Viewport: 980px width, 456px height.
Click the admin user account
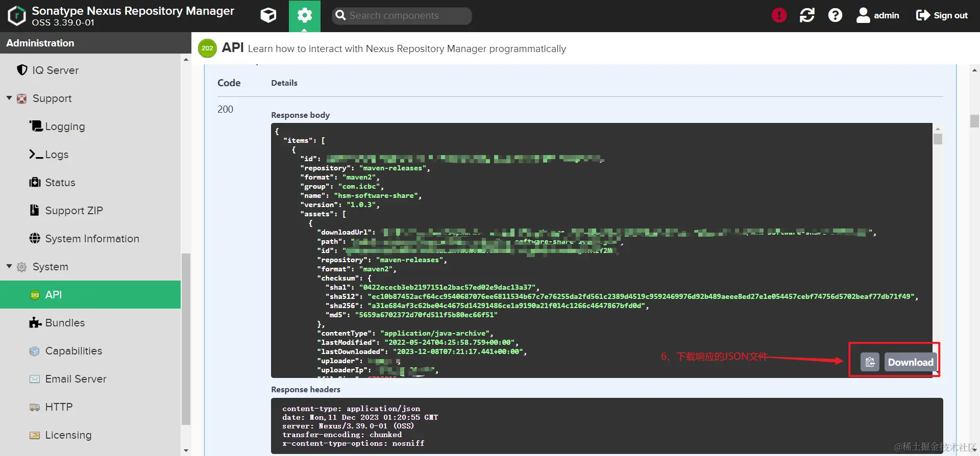877,15
